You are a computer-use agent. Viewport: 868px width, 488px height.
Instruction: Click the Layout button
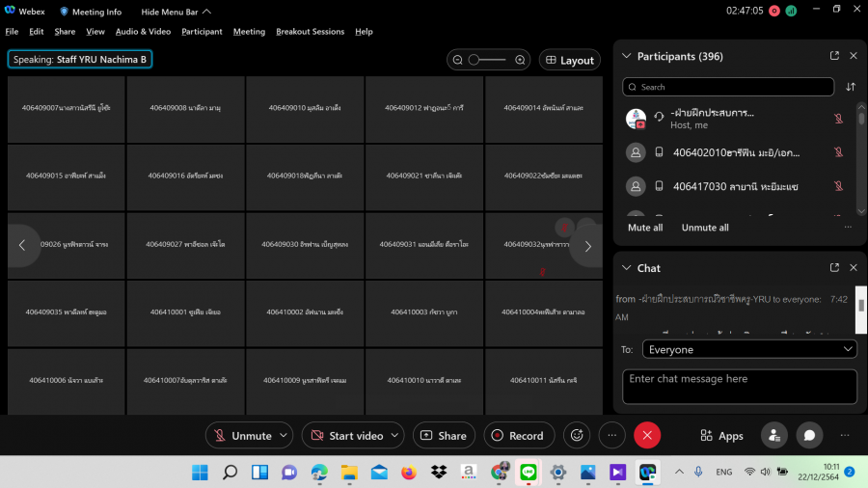(569, 60)
